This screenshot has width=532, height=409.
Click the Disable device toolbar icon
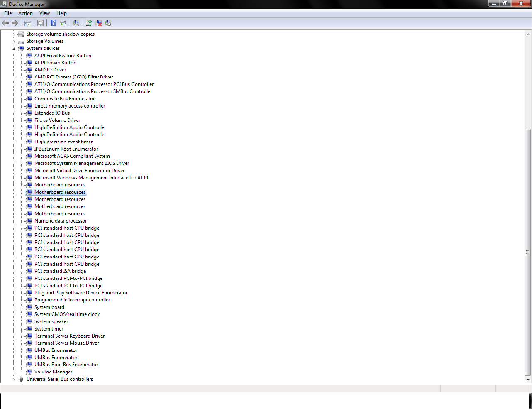tap(108, 23)
